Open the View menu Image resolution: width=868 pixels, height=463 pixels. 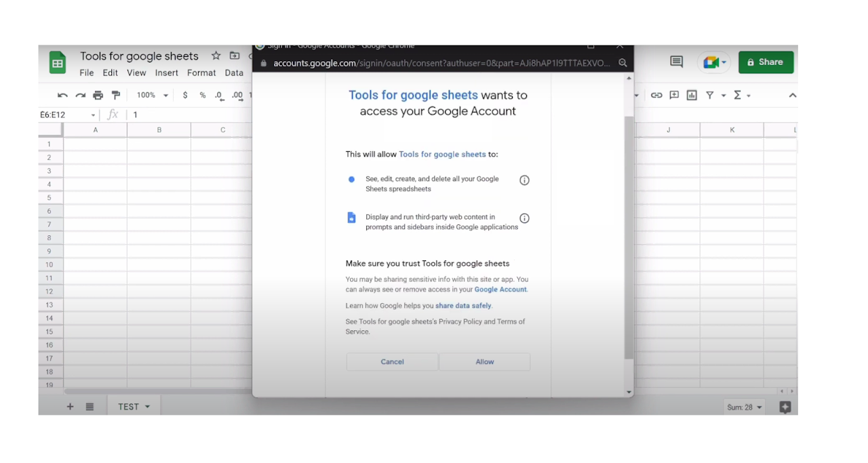coord(136,73)
